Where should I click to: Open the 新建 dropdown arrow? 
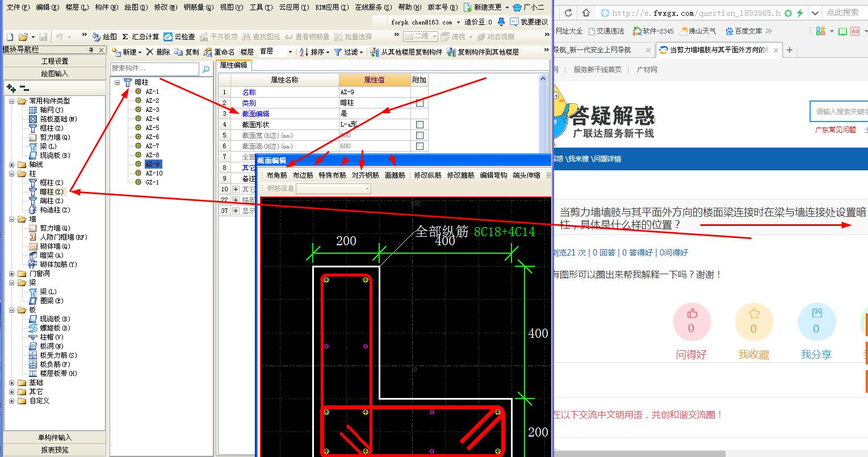(x=140, y=52)
